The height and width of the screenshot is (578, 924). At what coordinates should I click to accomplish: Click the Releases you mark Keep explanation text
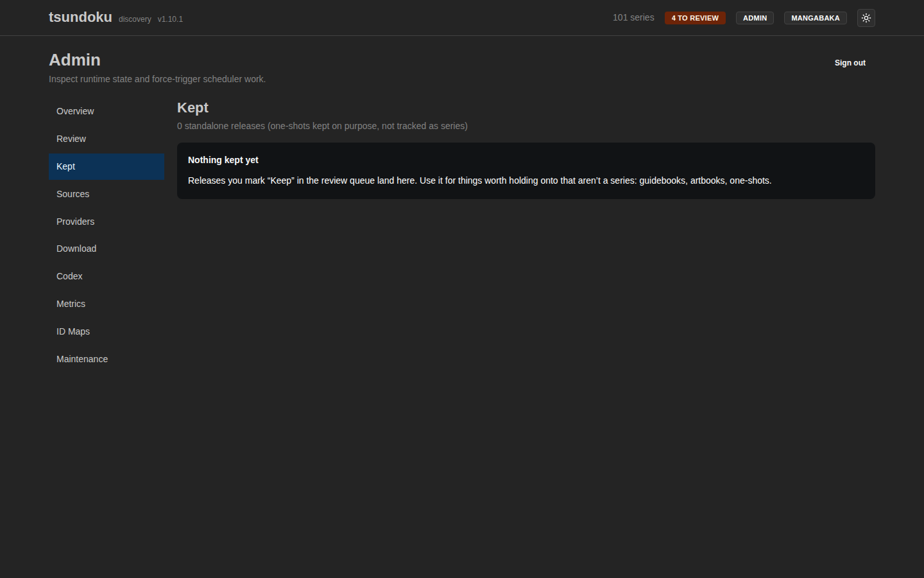point(479,180)
